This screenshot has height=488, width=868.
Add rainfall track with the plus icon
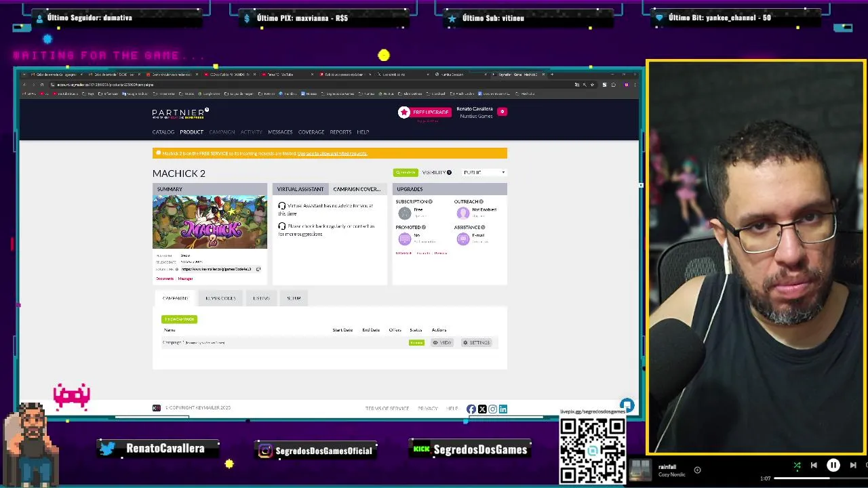click(697, 470)
